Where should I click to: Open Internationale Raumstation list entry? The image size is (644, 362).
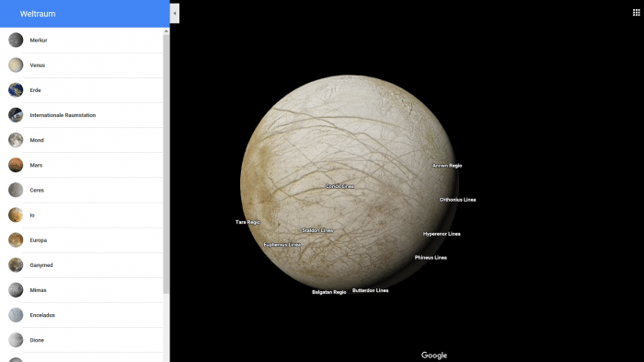pyautogui.click(x=81, y=115)
